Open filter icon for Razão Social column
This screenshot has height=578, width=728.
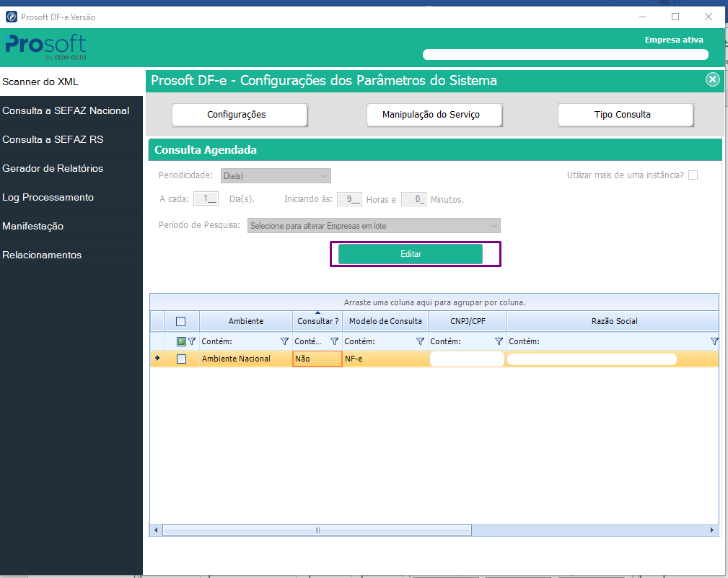coord(714,341)
